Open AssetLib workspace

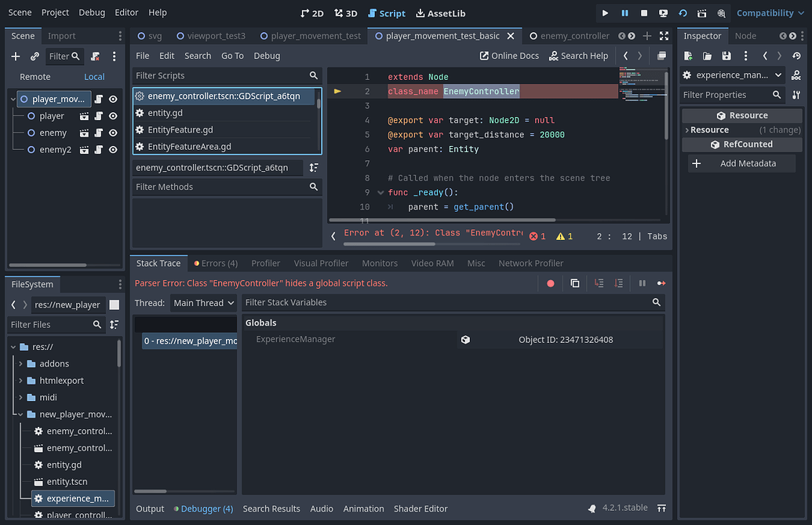[x=441, y=13]
